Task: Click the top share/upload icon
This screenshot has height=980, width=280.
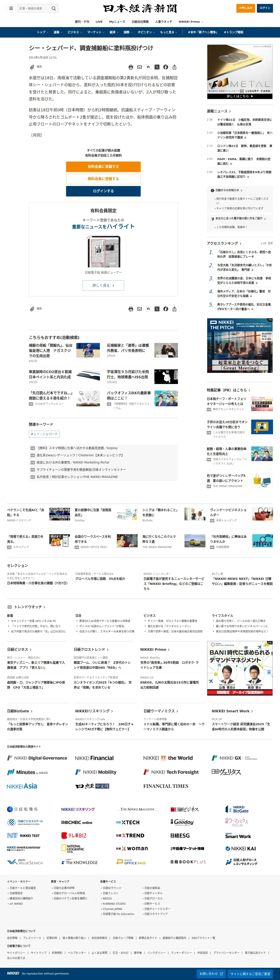Action: [x=174, y=67]
